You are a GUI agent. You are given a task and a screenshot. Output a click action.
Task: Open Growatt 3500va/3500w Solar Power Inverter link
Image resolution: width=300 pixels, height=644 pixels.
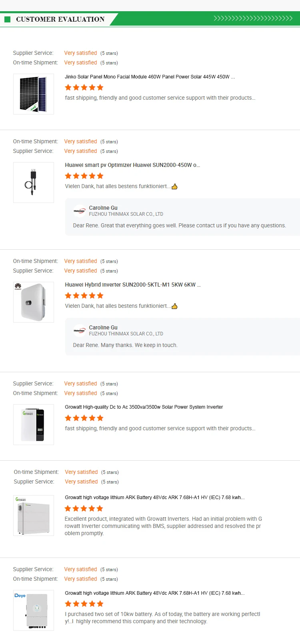coord(144,407)
